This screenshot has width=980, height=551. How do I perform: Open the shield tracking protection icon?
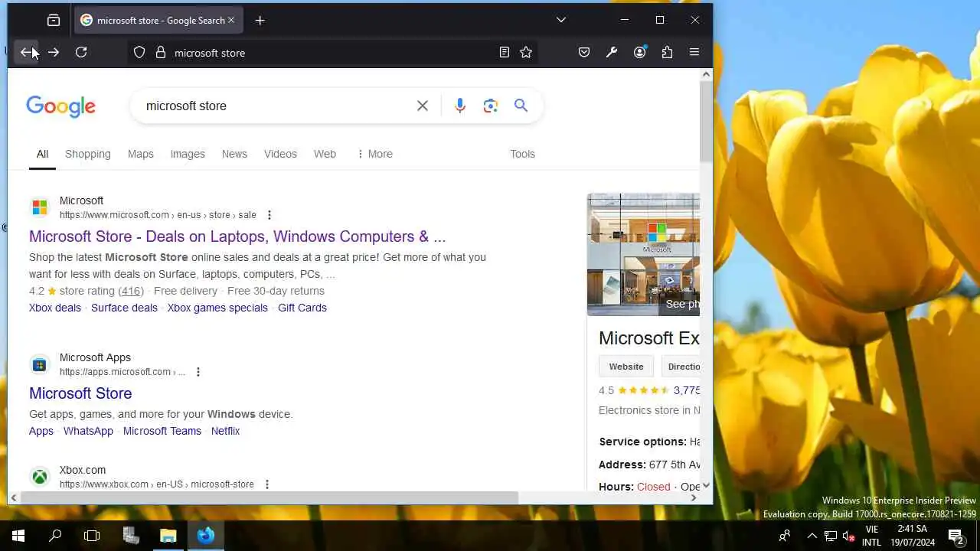point(139,53)
